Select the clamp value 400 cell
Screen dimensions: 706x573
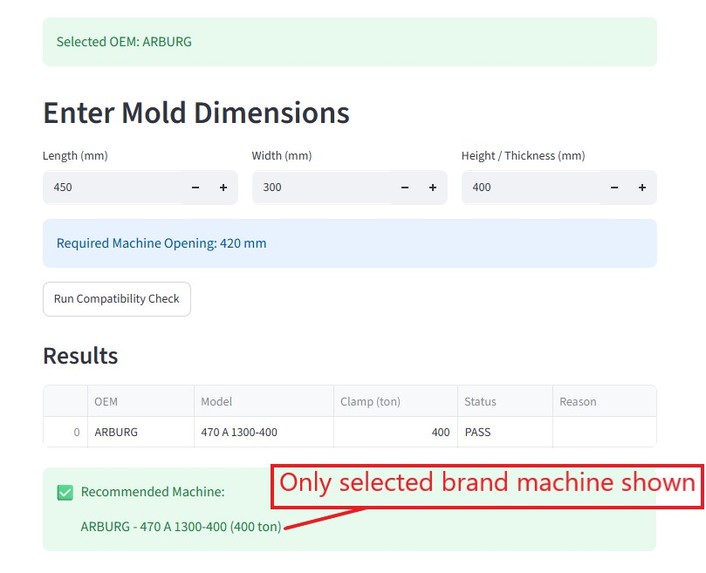[395, 432]
